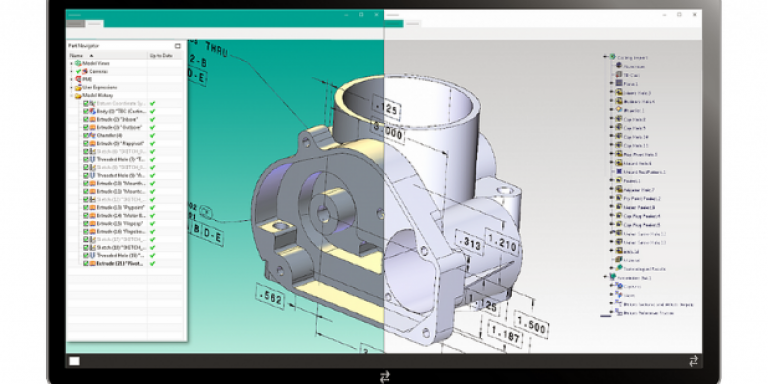Select the User Expressions label
The image size is (768, 384).
(99, 87)
